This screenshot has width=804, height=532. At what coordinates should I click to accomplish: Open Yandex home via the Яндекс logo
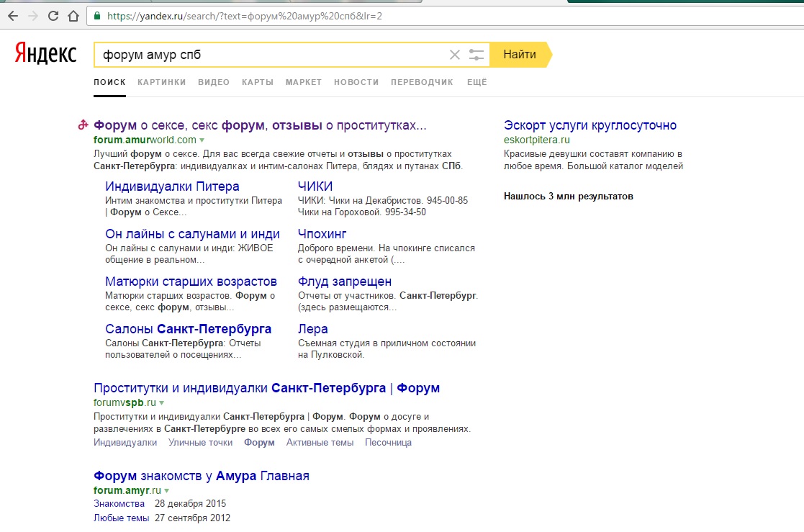pyautogui.click(x=45, y=54)
